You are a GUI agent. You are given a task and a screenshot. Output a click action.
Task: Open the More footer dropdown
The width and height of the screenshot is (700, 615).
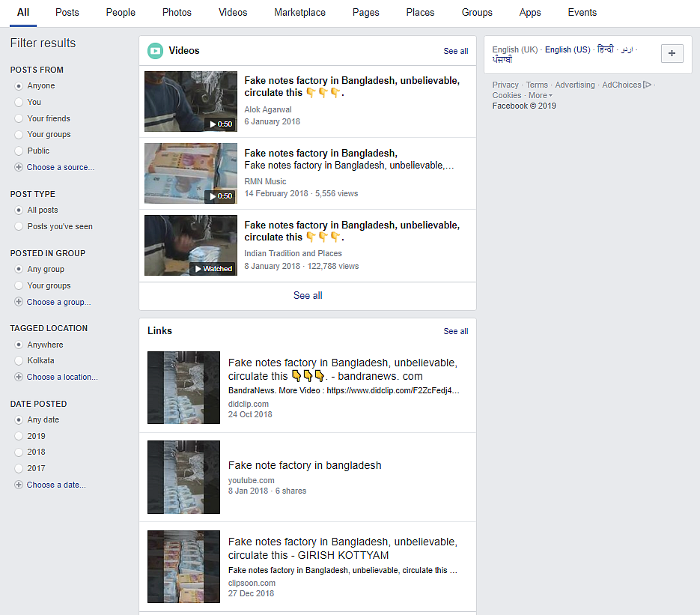pyautogui.click(x=541, y=95)
